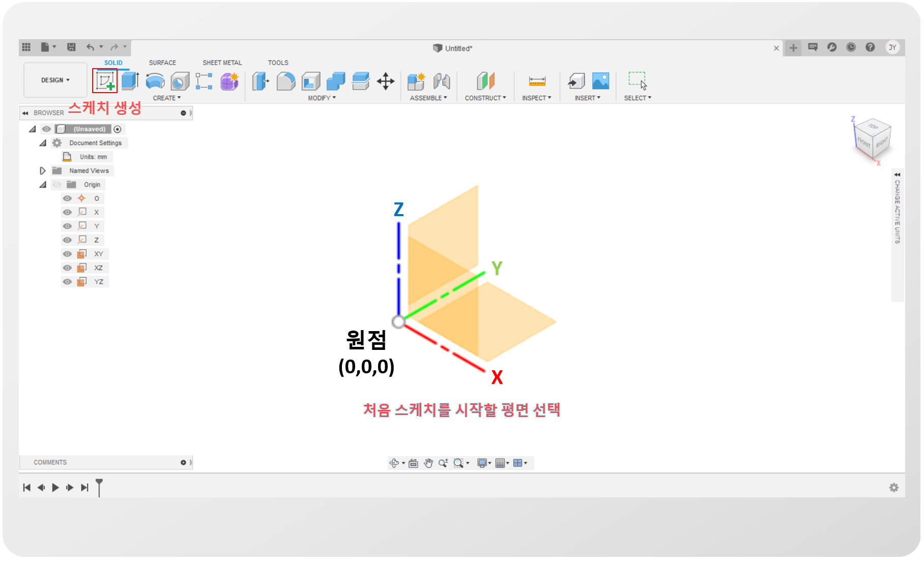
Task: Open the CREATE dropdown menu
Action: pos(167,98)
